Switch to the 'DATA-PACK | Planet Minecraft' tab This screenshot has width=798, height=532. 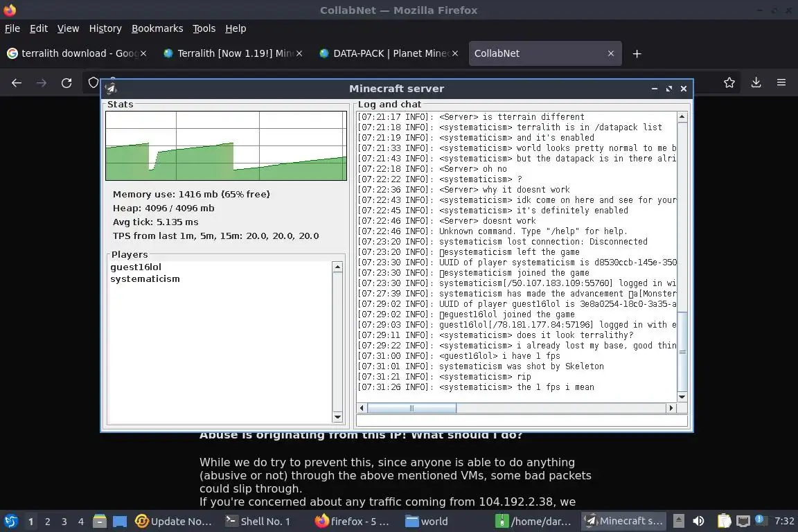point(388,53)
